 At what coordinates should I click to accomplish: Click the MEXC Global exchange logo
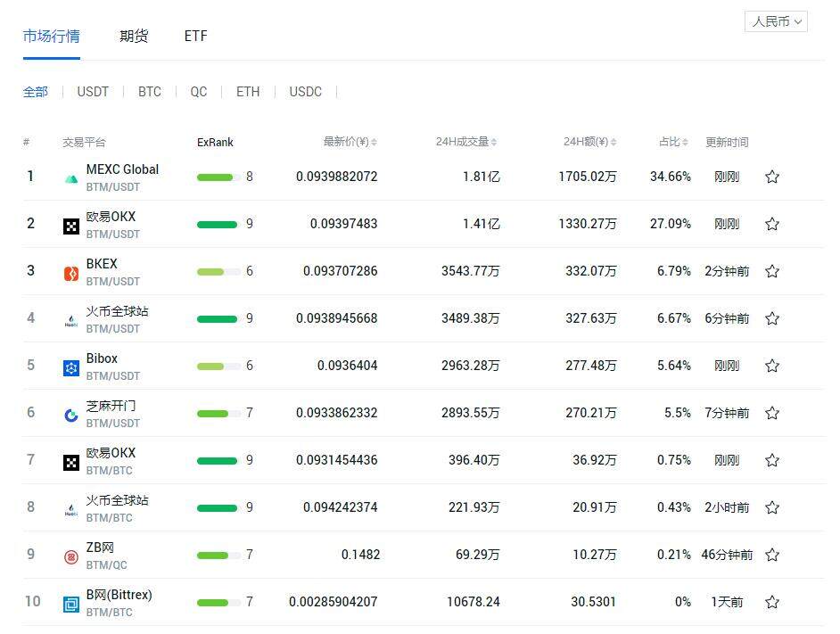[x=70, y=177]
